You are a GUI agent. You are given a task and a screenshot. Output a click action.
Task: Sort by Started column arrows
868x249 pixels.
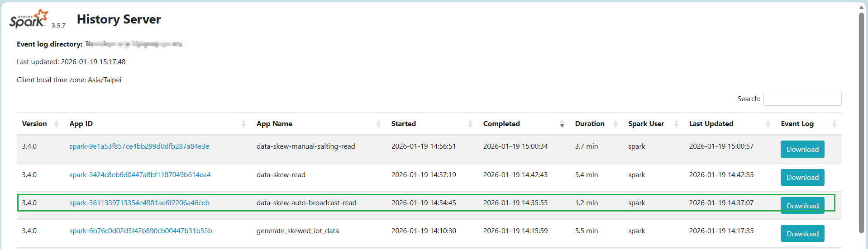click(x=470, y=124)
